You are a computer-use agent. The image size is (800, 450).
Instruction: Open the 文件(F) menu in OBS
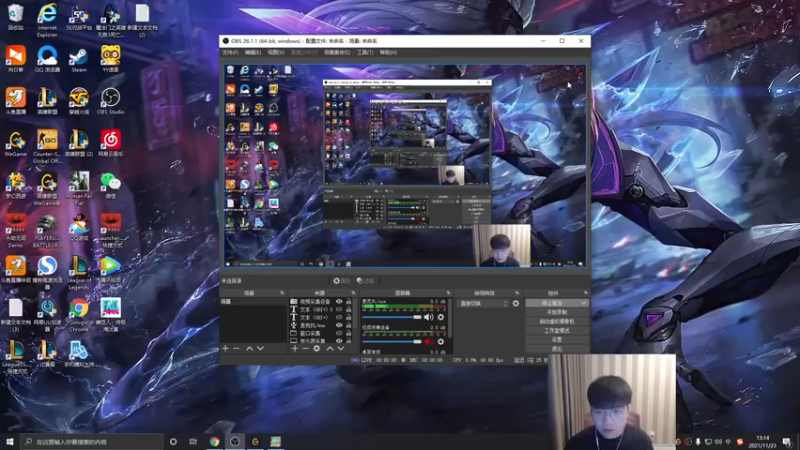coord(230,53)
